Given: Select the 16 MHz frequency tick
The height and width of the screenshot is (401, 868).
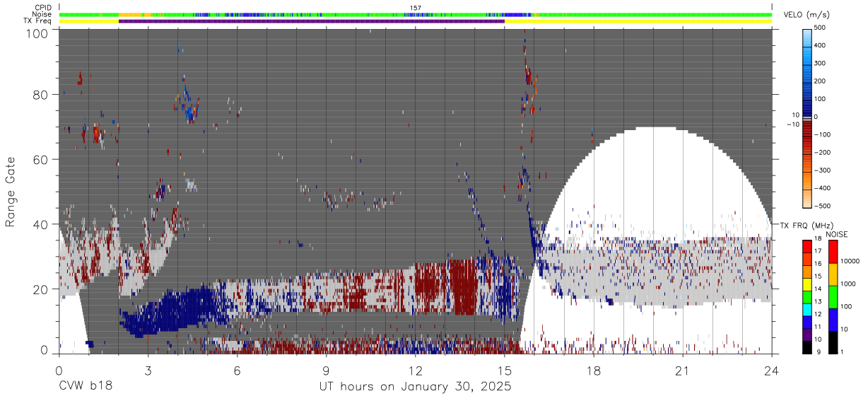Looking at the screenshot, I should 818,265.
